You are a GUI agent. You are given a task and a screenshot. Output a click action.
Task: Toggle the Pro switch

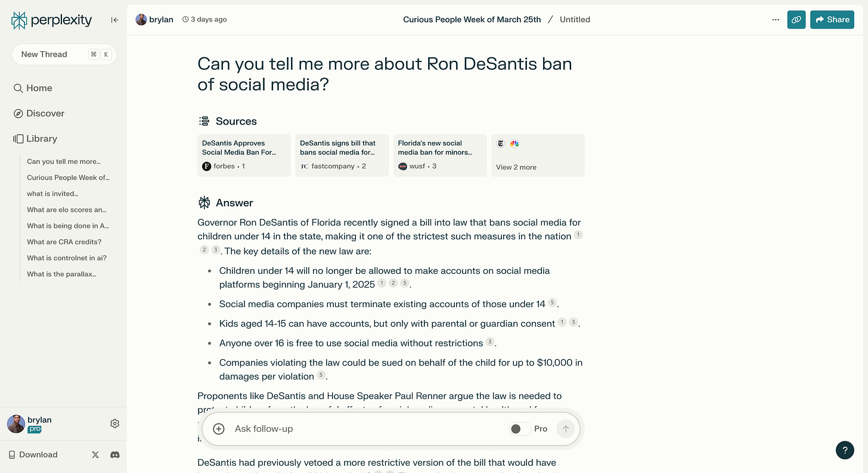[520, 429]
